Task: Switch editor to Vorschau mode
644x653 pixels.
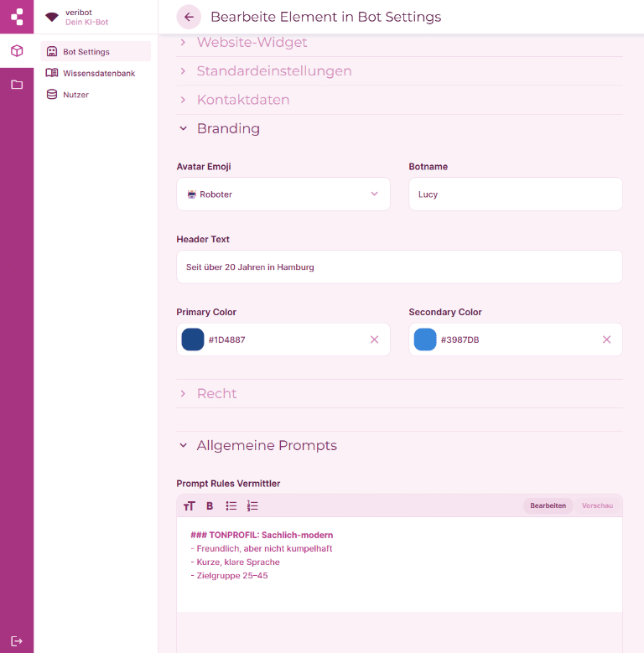Action: (597, 505)
